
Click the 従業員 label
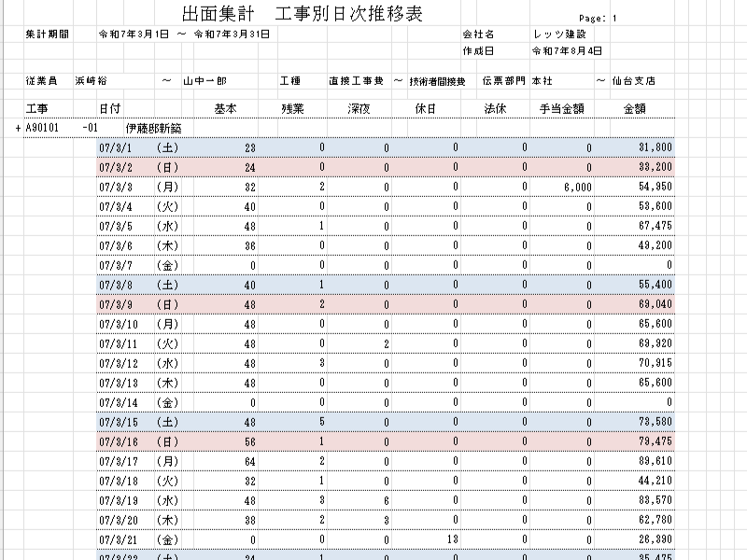(x=41, y=81)
